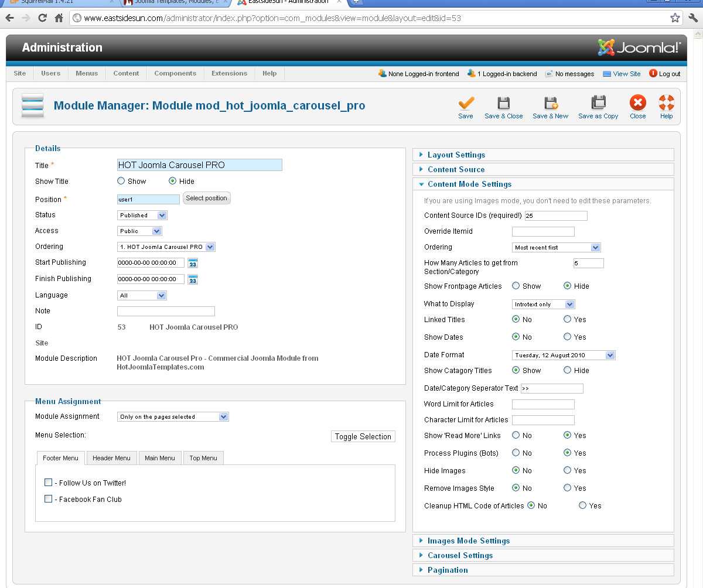Click into the Title input field
Image resolution: width=703 pixels, height=588 pixels.
coord(200,165)
